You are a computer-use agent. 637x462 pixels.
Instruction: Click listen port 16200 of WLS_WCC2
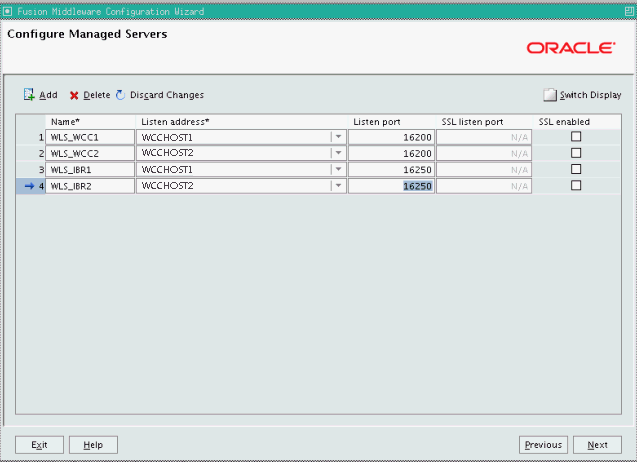click(x=391, y=154)
